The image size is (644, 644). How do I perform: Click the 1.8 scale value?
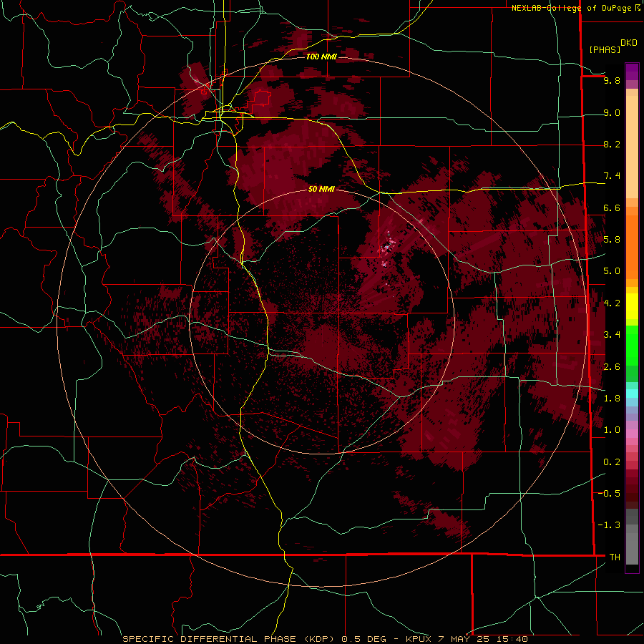pyautogui.click(x=612, y=399)
